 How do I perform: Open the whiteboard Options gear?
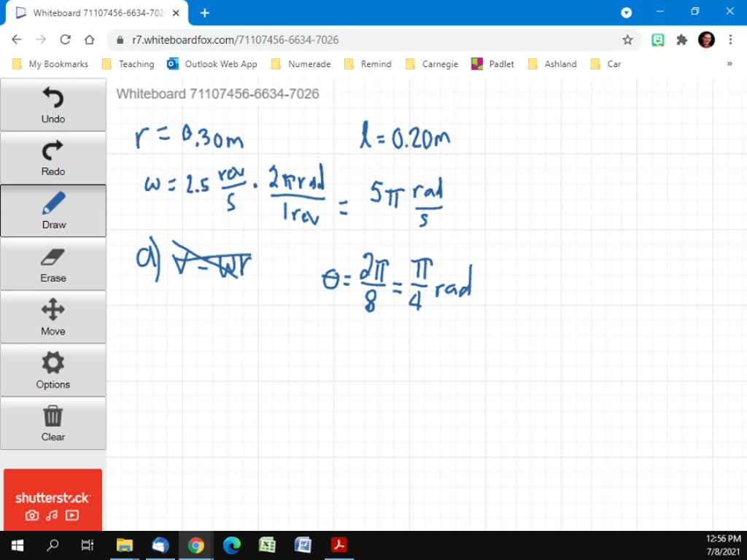(x=53, y=370)
